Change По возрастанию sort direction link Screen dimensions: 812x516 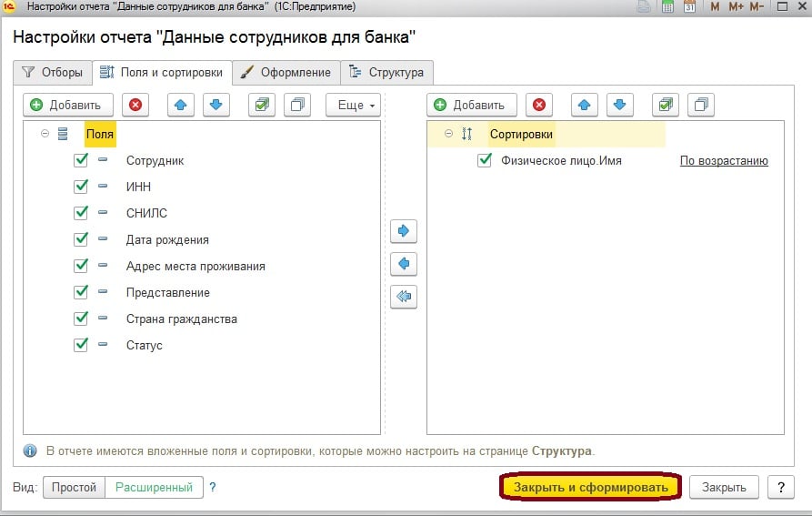[724, 161]
